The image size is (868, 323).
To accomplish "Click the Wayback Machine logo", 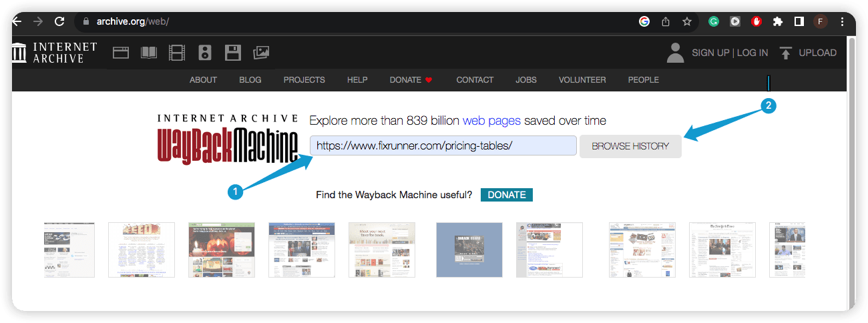I will (x=228, y=138).
